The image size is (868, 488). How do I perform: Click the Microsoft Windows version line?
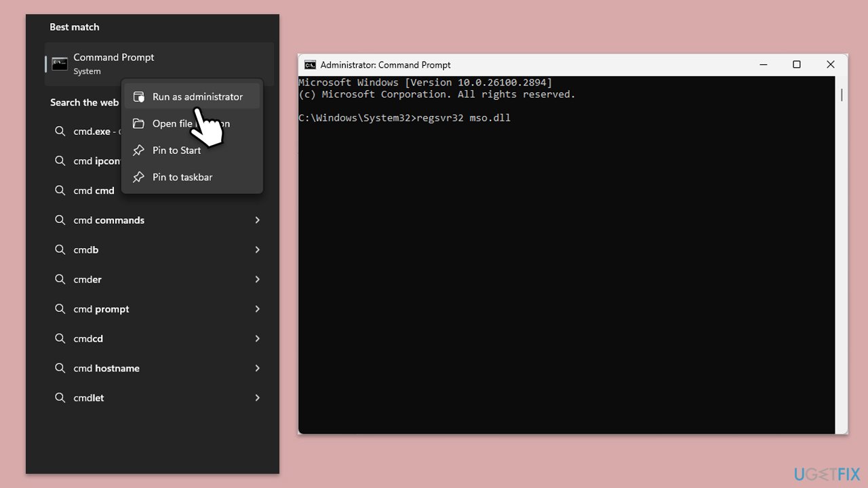pos(425,83)
